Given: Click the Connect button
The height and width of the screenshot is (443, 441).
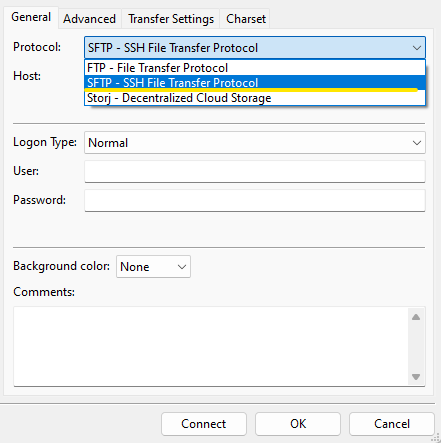Looking at the screenshot, I should [x=204, y=424].
